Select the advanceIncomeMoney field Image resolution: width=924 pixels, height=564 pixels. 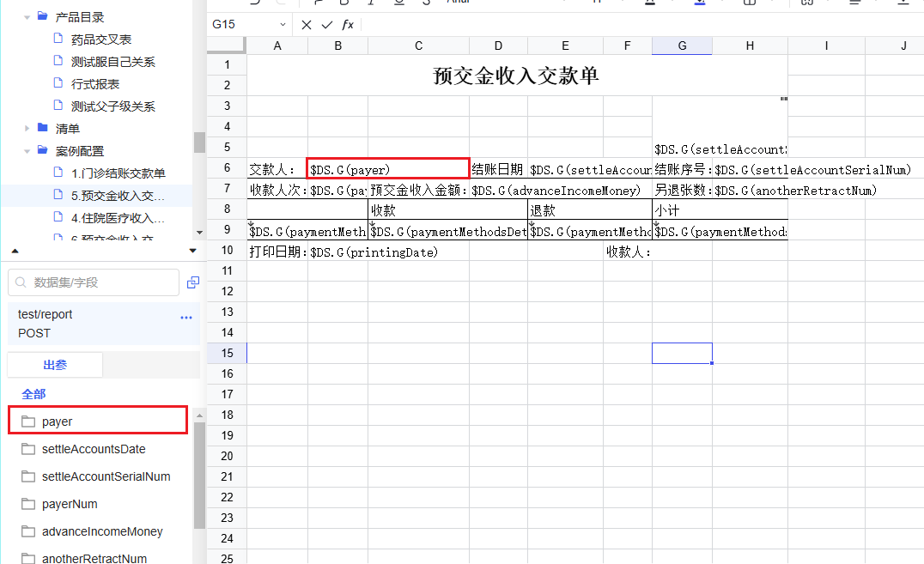(x=102, y=531)
